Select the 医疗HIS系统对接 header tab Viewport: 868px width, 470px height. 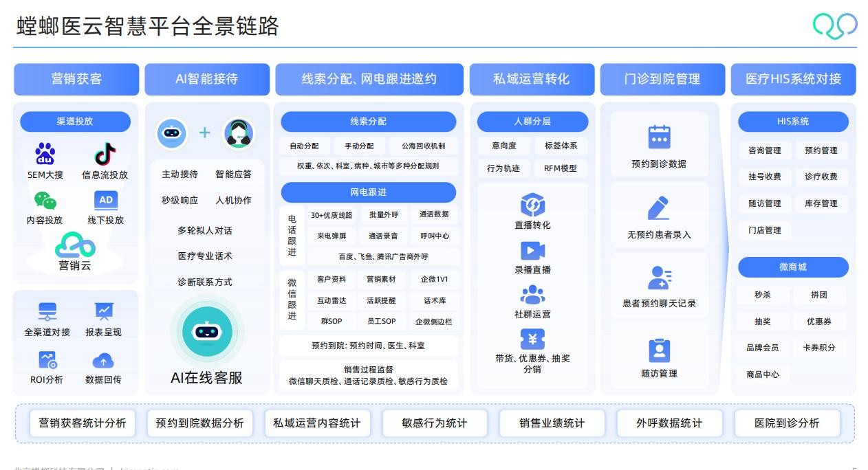(794, 79)
